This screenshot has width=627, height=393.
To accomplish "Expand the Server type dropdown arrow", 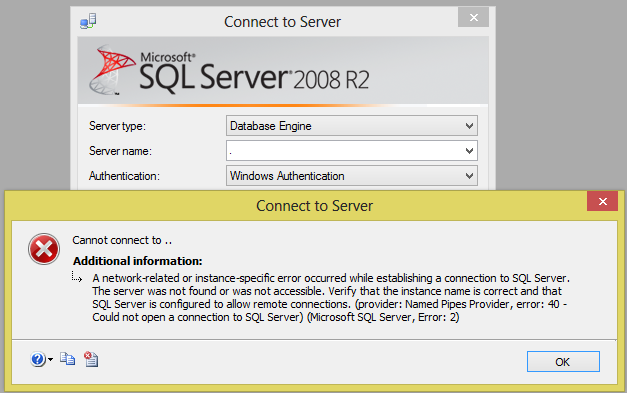I will (469, 126).
